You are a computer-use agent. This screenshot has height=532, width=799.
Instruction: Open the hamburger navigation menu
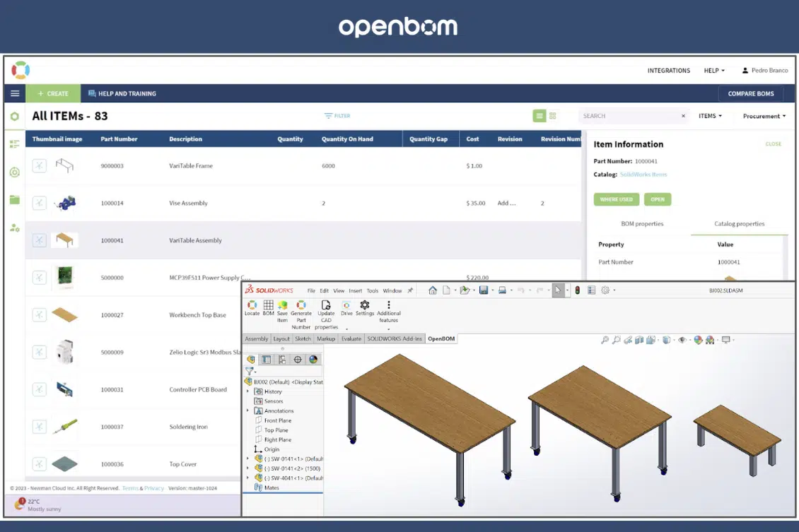[15, 94]
